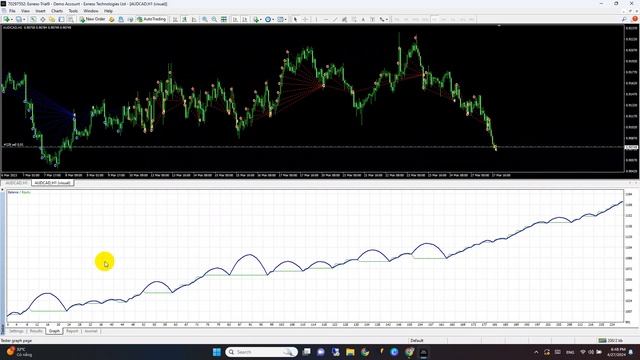Open the Data Window crosshair icon
Viewport: 640px width, 360px height.
click(x=42, y=19)
